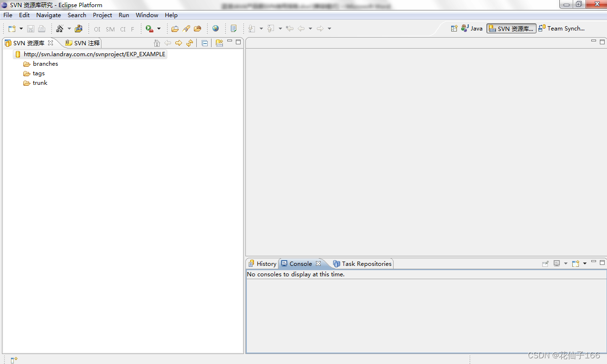Image resolution: width=607 pixels, height=364 pixels.
Task: Click the Print toolbar icon
Action: 41,29
